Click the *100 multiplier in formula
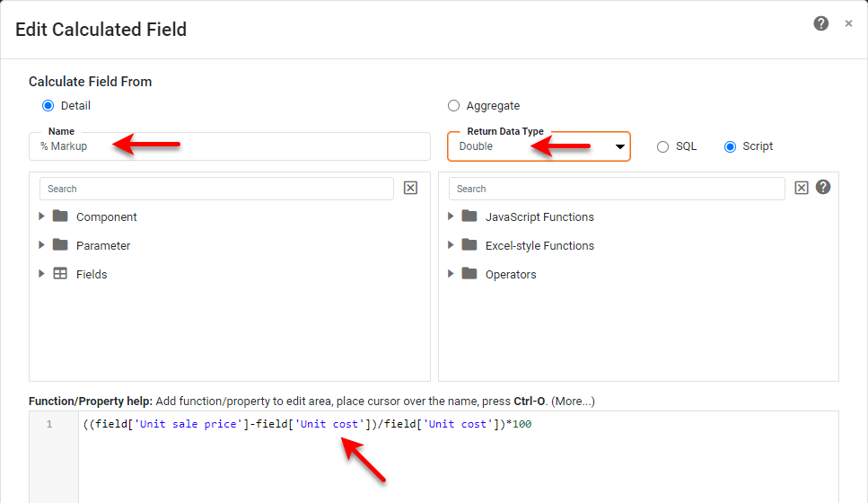The width and height of the screenshot is (868, 503). [519, 424]
